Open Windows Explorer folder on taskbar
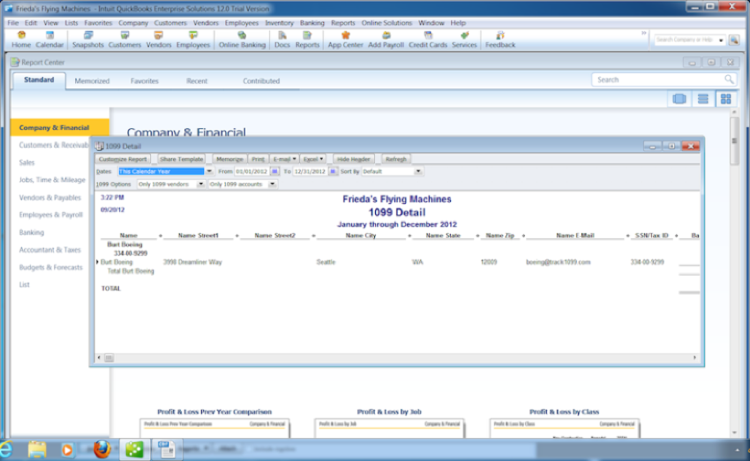 click(x=37, y=450)
